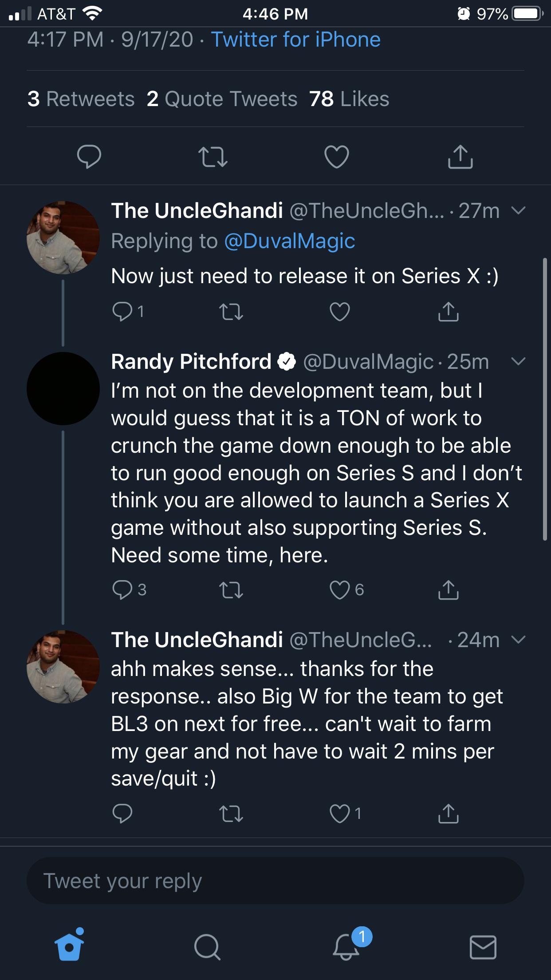Like the 'Series X :)' reply
The height and width of the screenshot is (980, 551).
[x=340, y=312]
